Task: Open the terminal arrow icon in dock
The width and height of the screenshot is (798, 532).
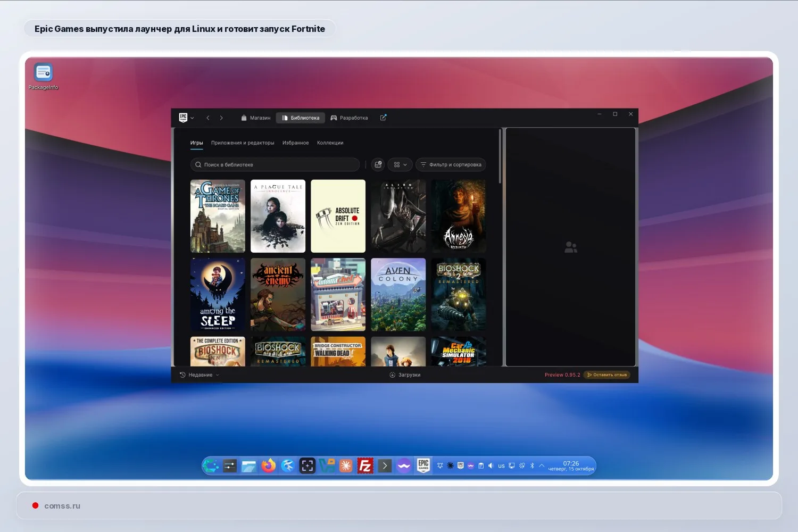Action: coord(385,466)
